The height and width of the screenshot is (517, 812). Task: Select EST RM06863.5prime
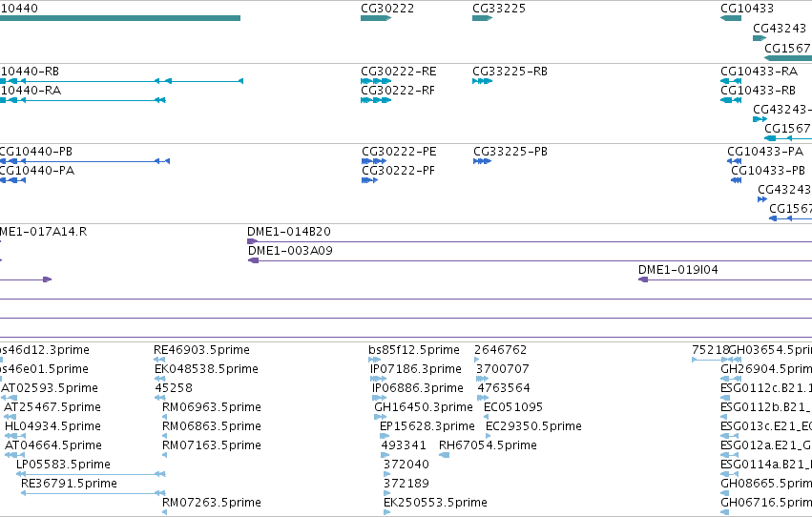pyautogui.click(x=212, y=427)
